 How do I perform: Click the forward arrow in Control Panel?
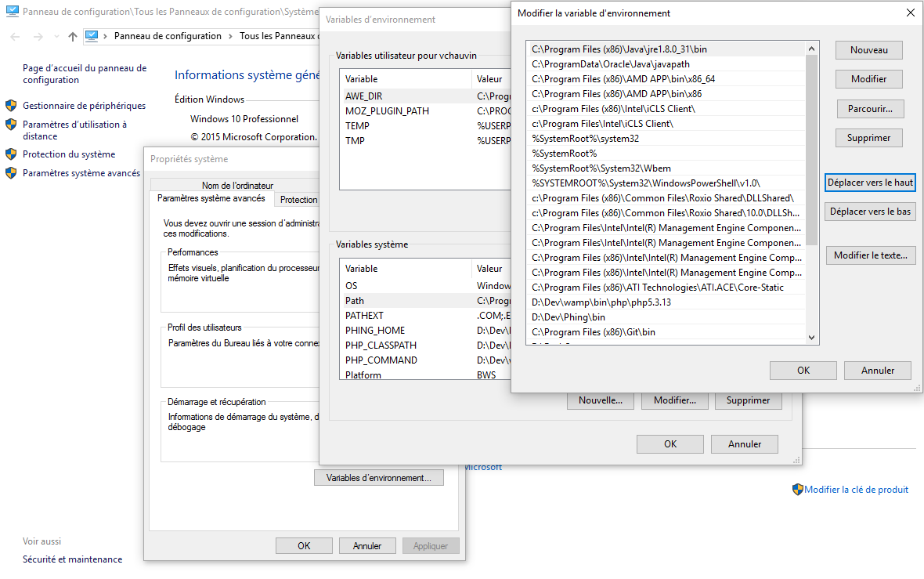38,37
